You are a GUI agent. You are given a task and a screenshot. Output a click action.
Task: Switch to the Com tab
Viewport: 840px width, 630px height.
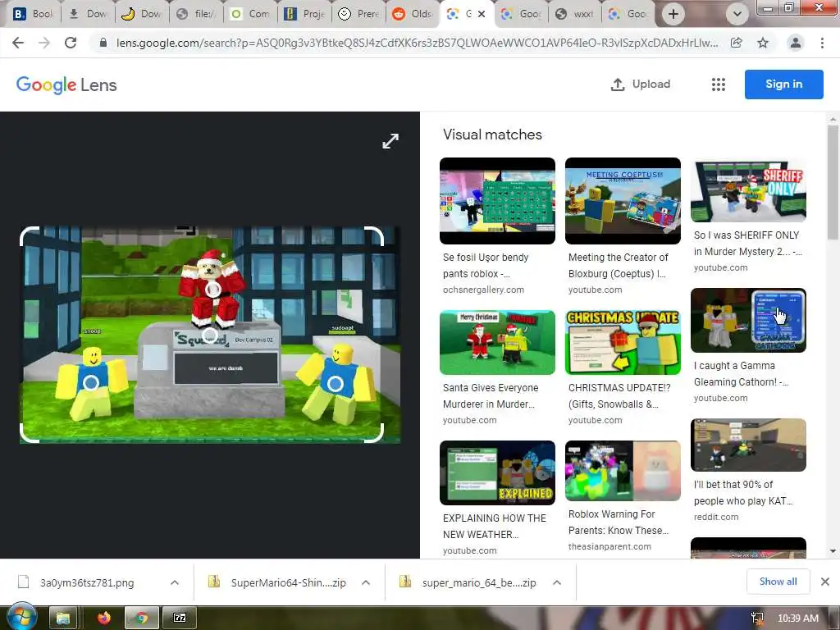click(x=250, y=14)
